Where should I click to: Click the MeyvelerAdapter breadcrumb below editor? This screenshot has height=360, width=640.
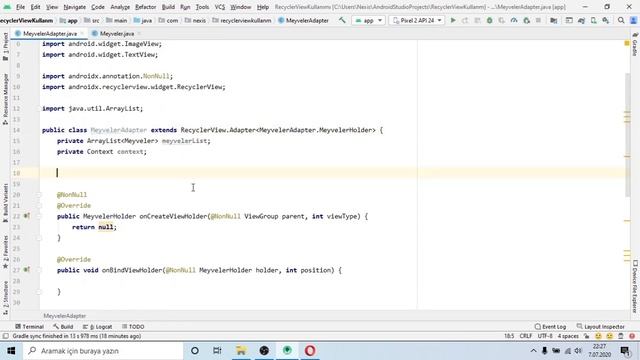65,316
